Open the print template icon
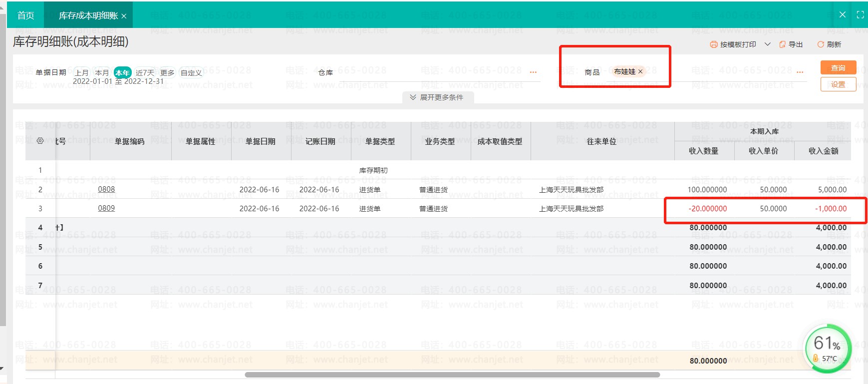The width and height of the screenshot is (868, 384). click(713, 44)
